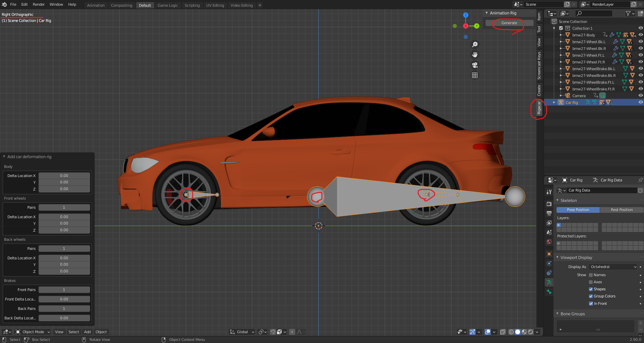The height and width of the screenshot is (343, 644).
Task: Open the Tool properties tab icon
Action: point(549,192)
